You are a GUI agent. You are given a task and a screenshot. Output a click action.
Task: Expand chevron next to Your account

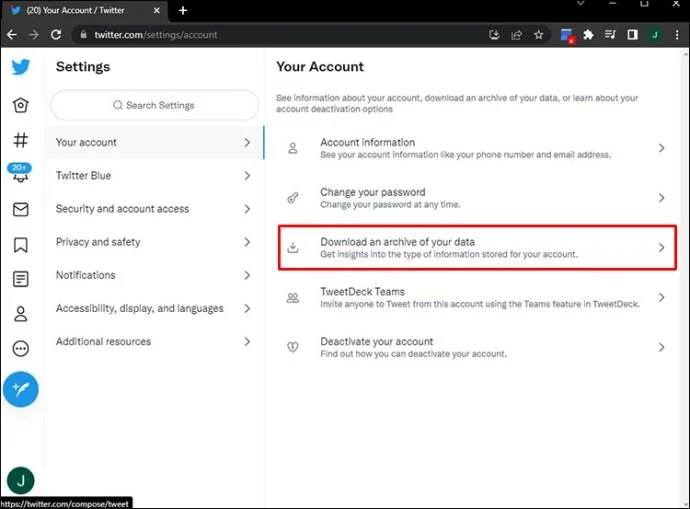coord(247,143)
